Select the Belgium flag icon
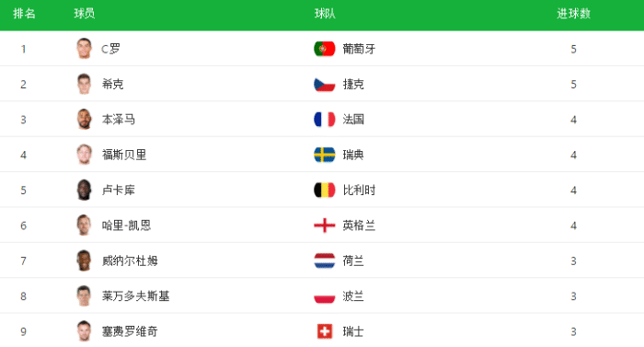Image resolution: width=644 pixels, height=347 pixels. 325,191
